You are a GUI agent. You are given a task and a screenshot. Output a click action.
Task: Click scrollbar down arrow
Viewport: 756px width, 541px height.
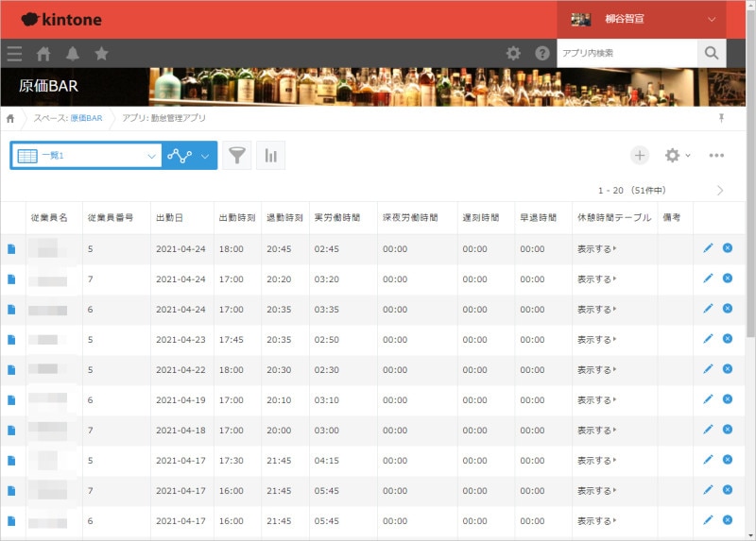click(x=750, y=535)
